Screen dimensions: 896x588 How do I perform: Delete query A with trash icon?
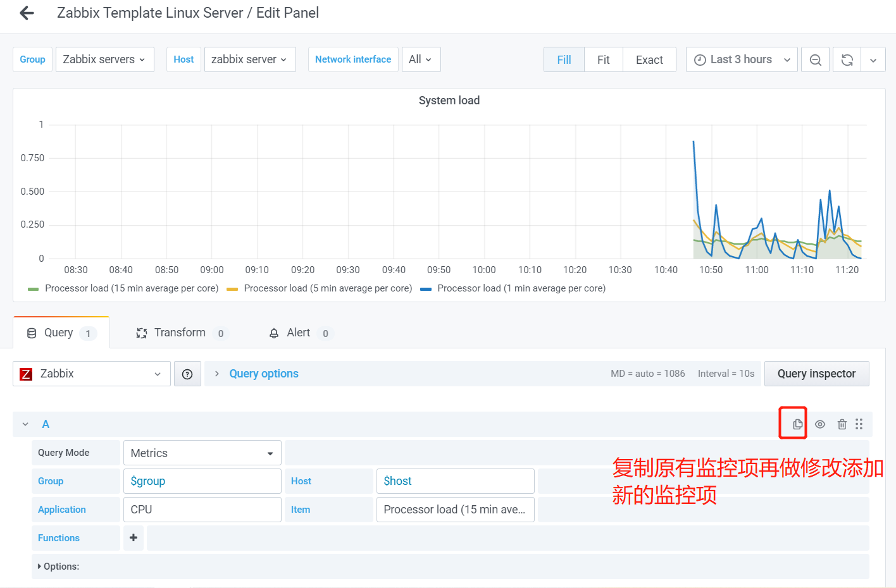coord(842,424)
